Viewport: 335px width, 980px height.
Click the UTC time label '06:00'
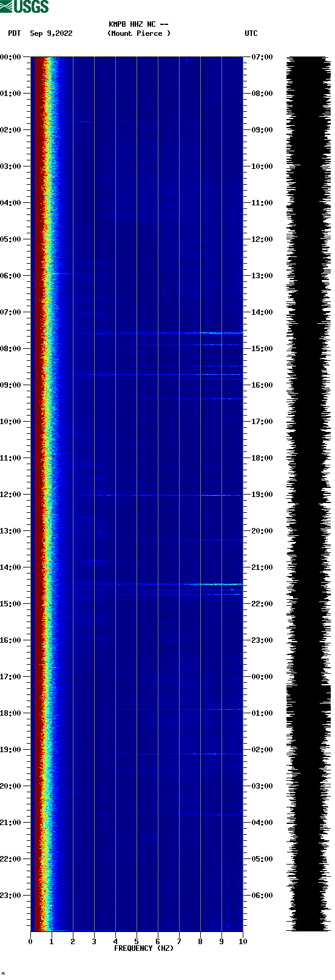pyautogui.click(x=262, y=896)
